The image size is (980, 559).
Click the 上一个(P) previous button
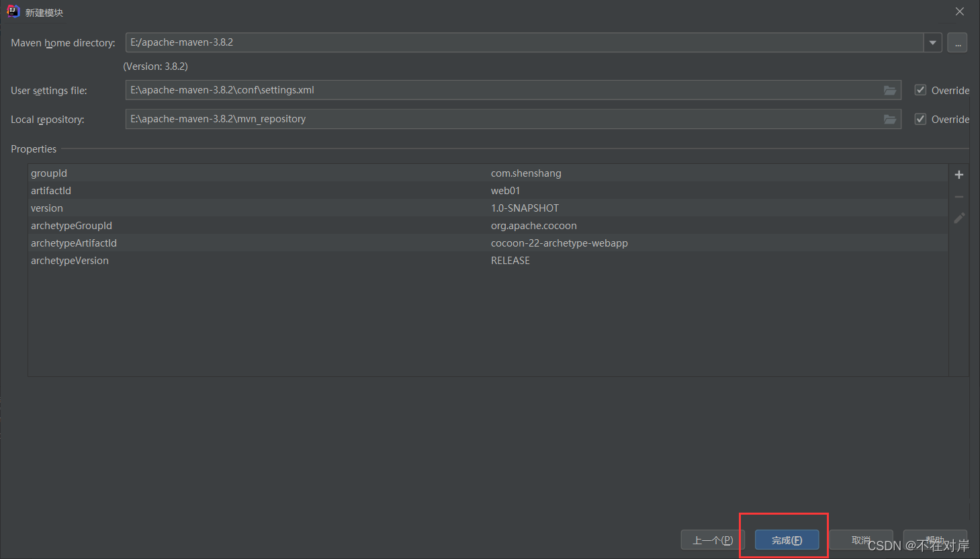coord(713,540)
